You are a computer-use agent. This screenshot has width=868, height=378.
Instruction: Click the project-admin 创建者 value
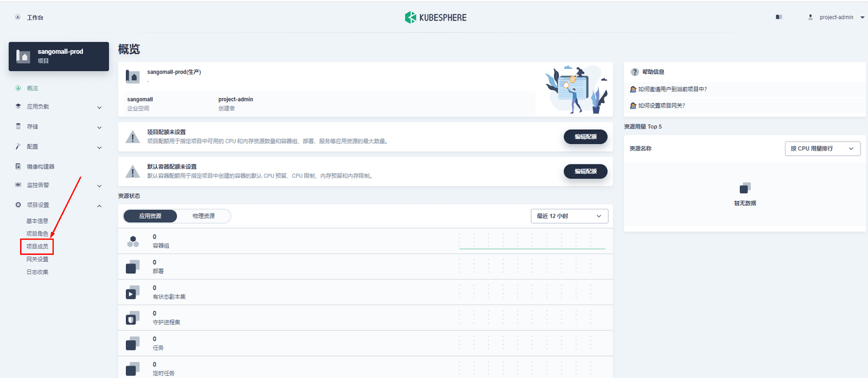(x=235, y=99)
